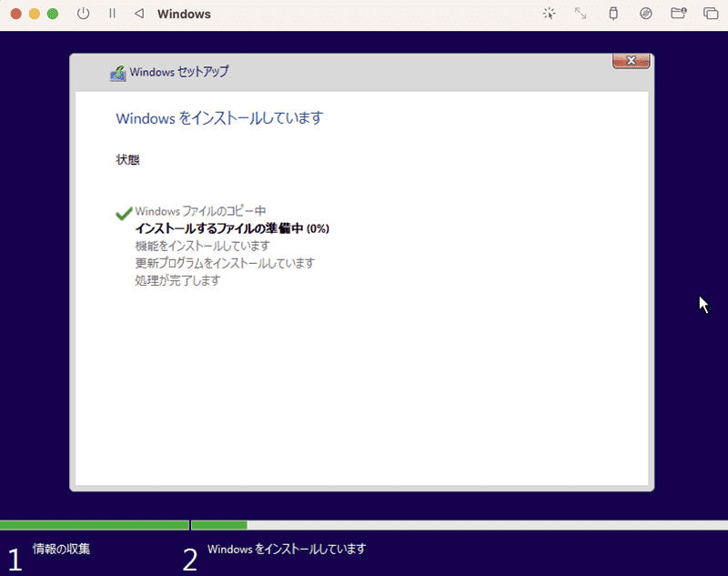This screenshot has width=728, height=576.
Task: Click the green checkmark next to file copy
Action: (124, 213)
